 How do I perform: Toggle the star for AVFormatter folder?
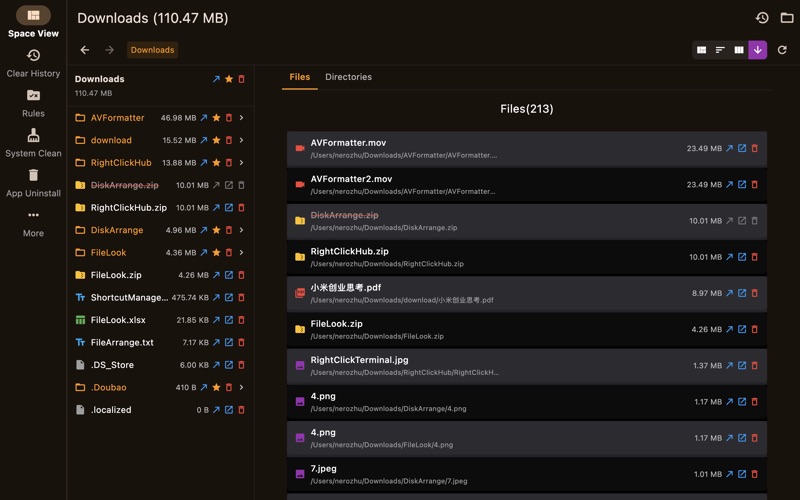(x=216, y=118)
